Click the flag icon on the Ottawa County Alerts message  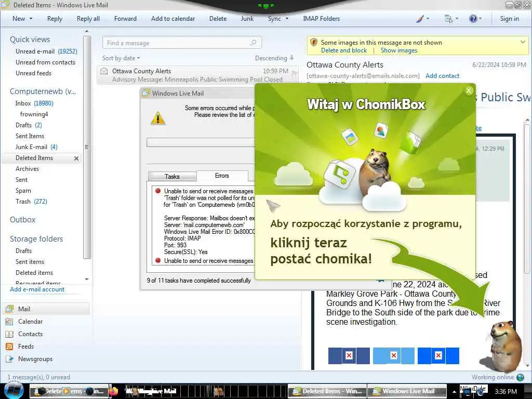click(x=294, y=73)
